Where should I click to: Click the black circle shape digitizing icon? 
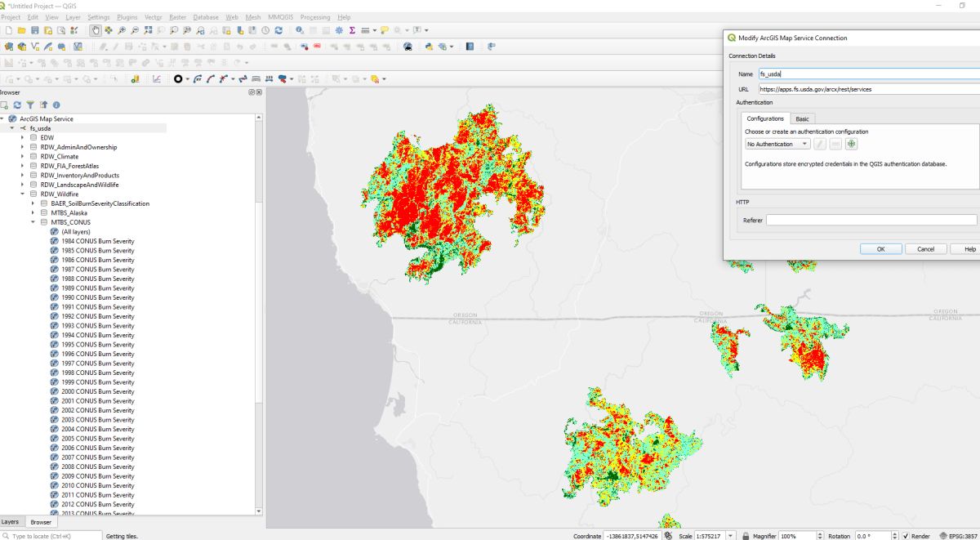[178, 79]
